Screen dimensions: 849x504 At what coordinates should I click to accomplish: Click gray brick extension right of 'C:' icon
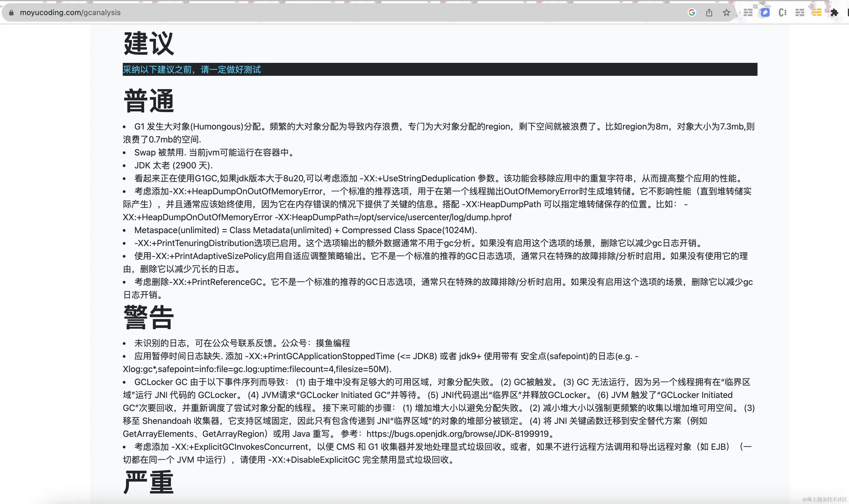pos(800,13)
